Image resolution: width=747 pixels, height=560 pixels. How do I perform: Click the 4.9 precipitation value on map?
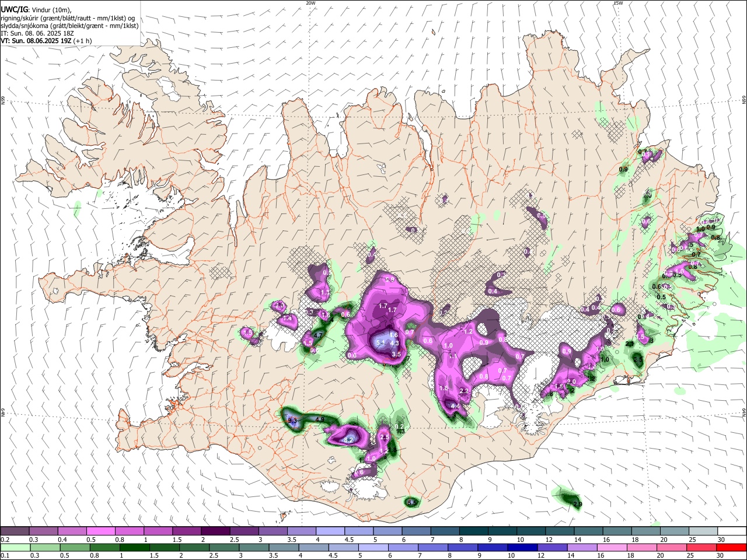(320, 419)
